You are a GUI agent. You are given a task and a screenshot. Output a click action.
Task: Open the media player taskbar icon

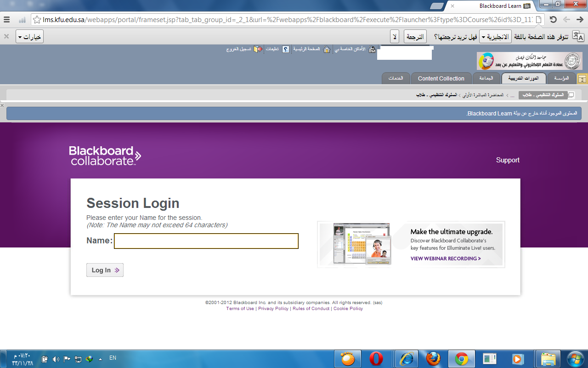pos(518,359)
